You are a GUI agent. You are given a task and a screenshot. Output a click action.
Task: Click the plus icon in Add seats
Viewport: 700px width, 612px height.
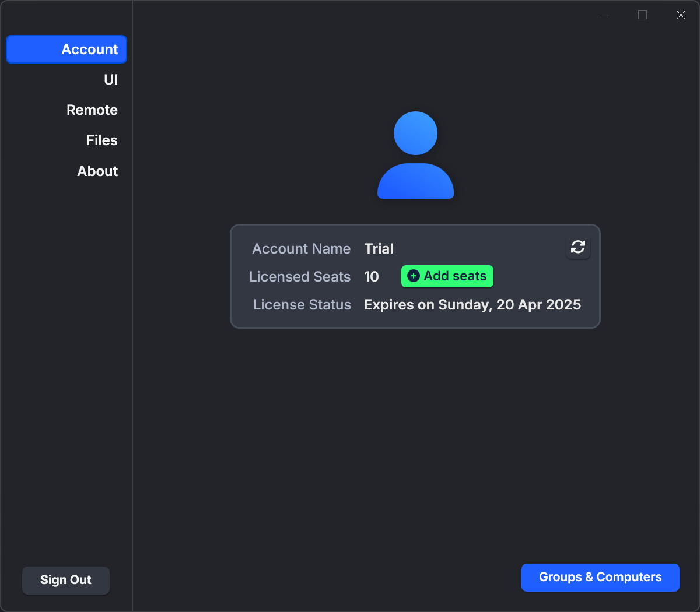(x=414, y=276)
